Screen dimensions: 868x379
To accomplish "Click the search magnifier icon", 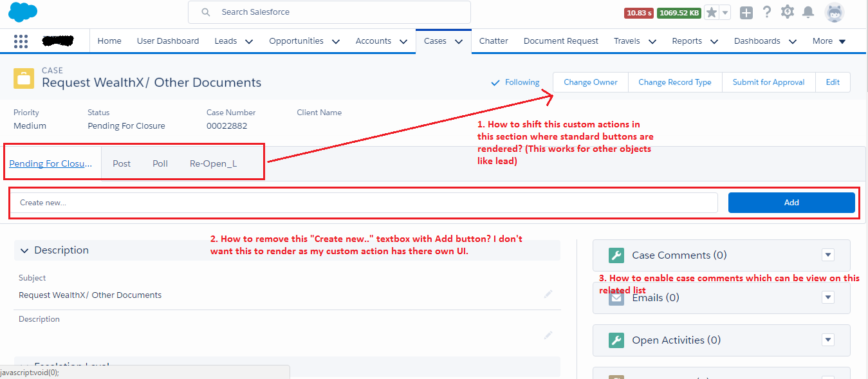I will [206, 12].
